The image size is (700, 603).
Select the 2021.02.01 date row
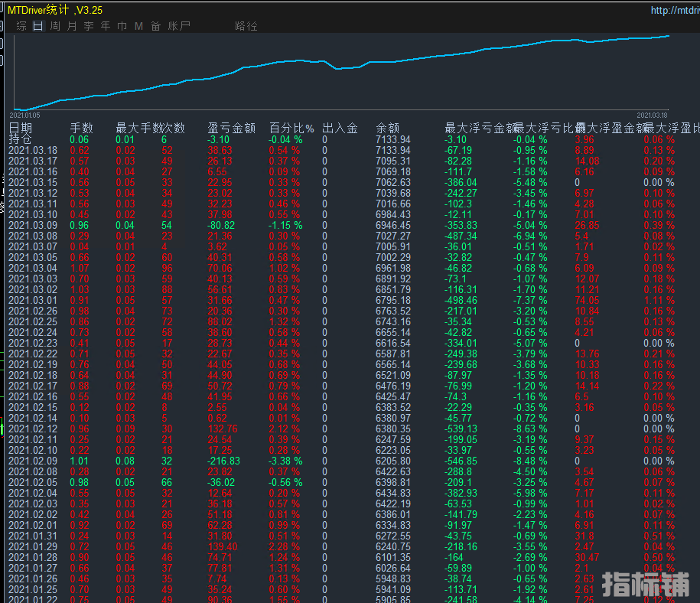click(x=33, y=526)
